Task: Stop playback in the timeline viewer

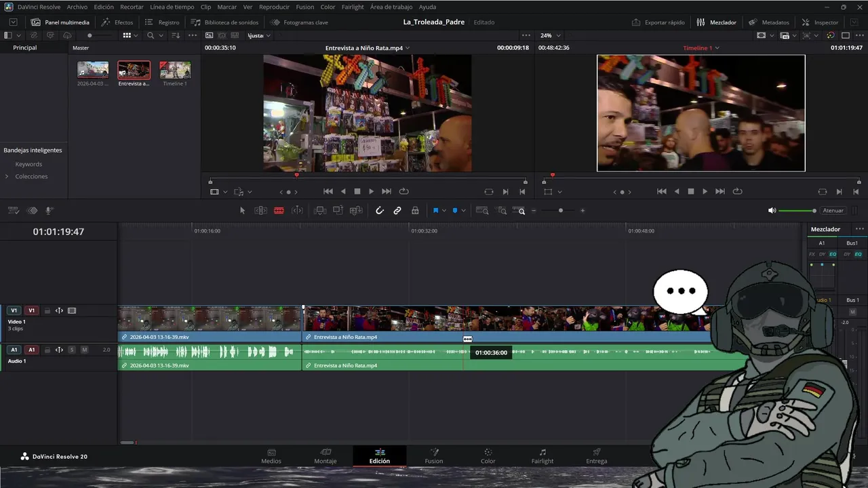Action: 690,192
